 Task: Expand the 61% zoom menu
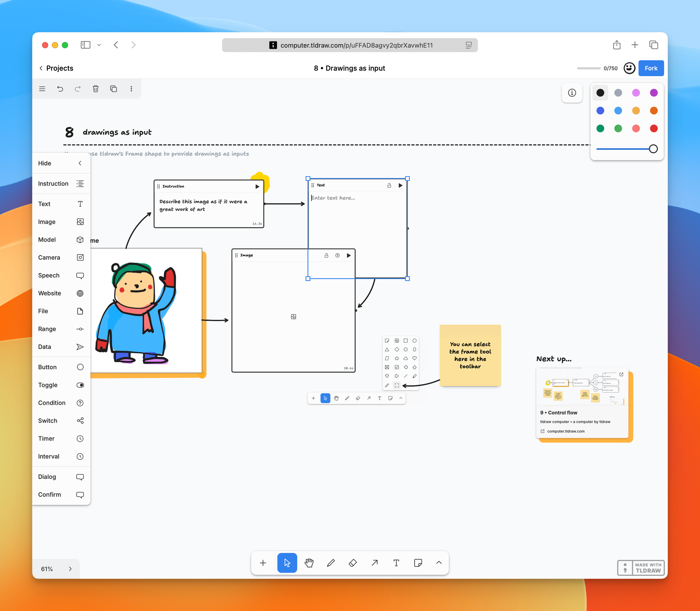pos(56,569)
